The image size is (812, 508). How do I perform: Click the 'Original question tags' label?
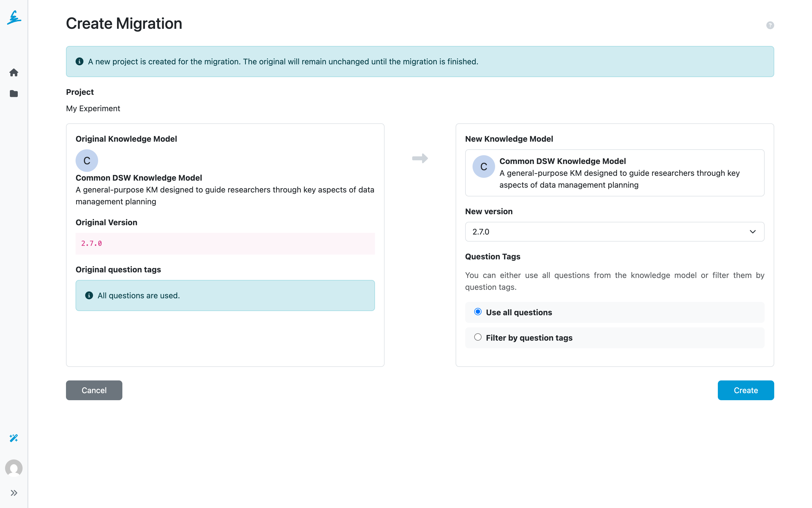118,270
